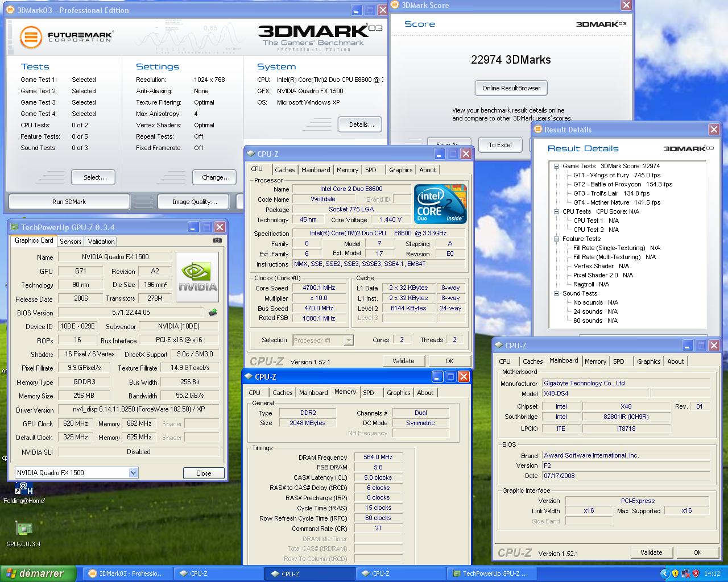Click the Run 3DMark button
This screenshot has width=728, height=582.
(69, 202)
